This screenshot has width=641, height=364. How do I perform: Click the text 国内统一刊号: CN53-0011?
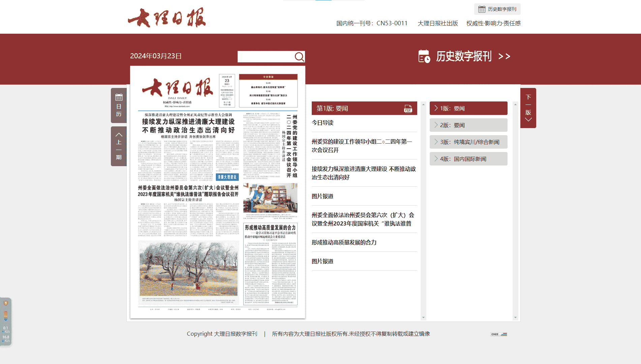click(372, 23)
